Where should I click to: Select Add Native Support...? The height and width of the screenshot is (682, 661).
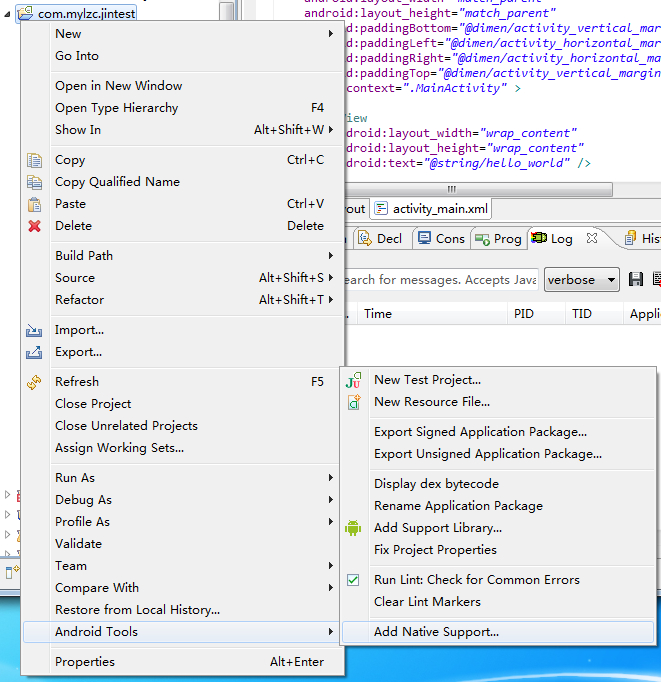pos(498,632)
